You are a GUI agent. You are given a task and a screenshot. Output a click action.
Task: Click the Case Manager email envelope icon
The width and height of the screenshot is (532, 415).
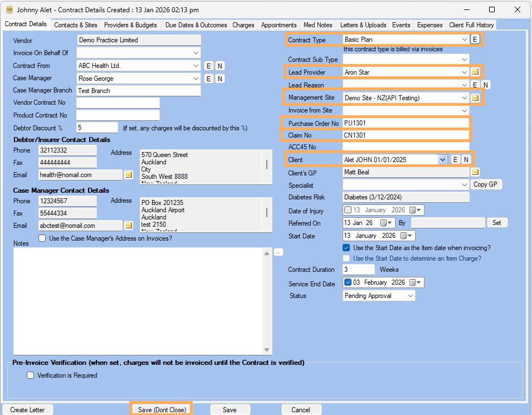point(128,226)
